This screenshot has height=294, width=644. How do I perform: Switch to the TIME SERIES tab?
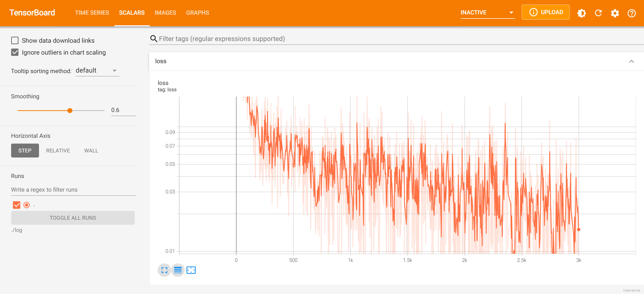coord(92,13)
